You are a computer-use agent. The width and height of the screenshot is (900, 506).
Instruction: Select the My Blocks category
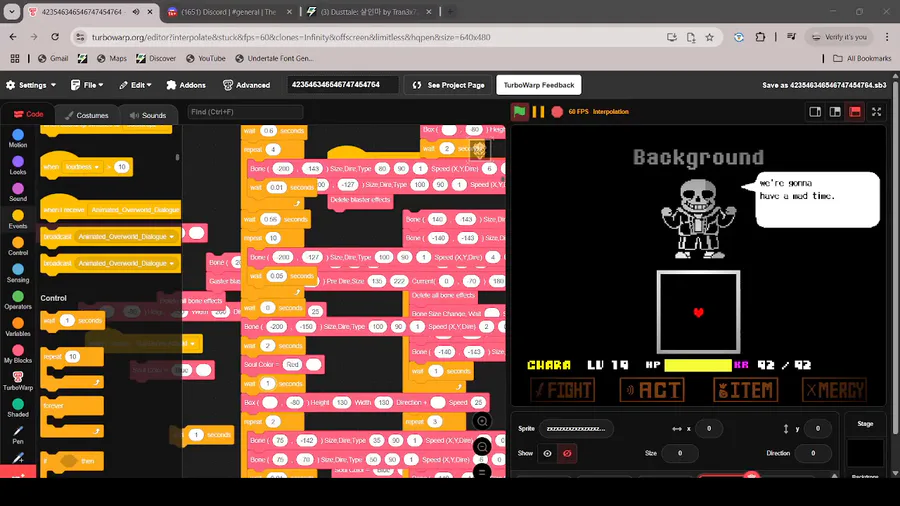[18, 354]
